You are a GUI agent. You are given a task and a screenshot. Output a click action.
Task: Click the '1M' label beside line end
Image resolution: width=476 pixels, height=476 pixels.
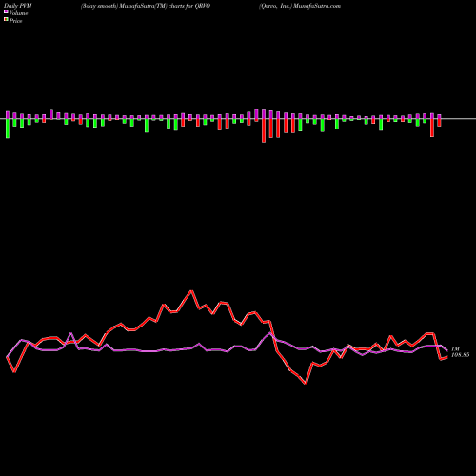(x=456, y=348)
